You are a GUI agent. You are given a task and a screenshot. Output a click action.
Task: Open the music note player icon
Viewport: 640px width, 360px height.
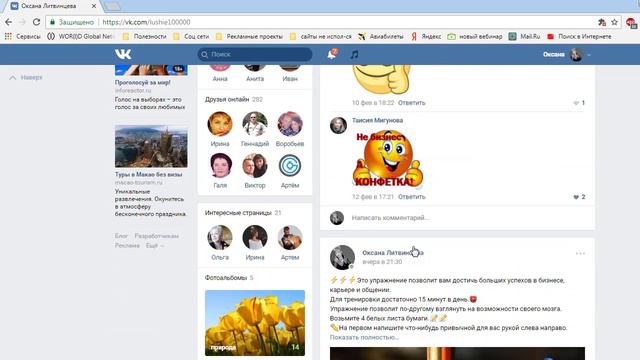pos(354,54)
